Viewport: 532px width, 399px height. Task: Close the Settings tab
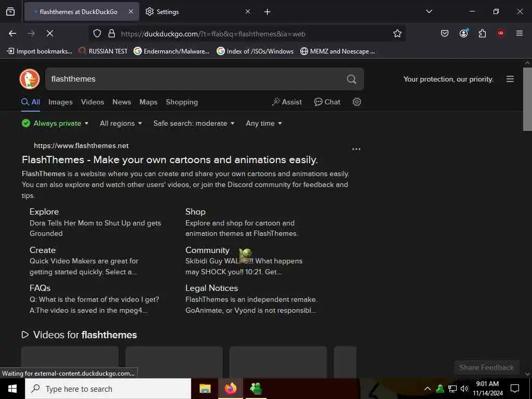(x=248, y=11)
